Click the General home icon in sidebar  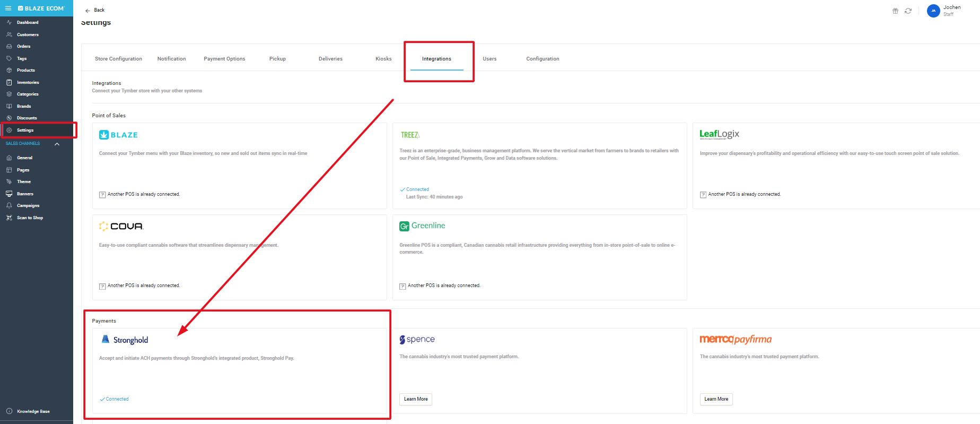[9, 158]
